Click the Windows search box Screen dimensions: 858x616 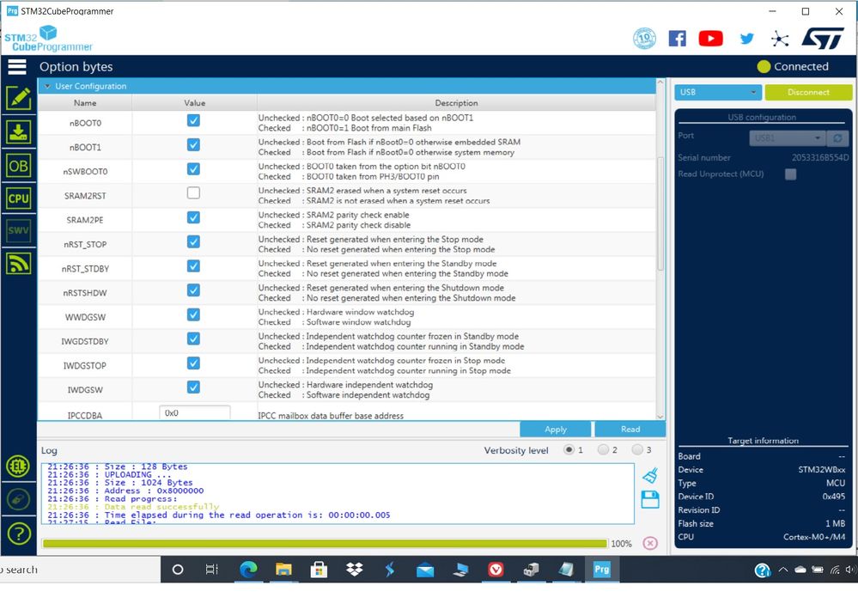[80, 570]
